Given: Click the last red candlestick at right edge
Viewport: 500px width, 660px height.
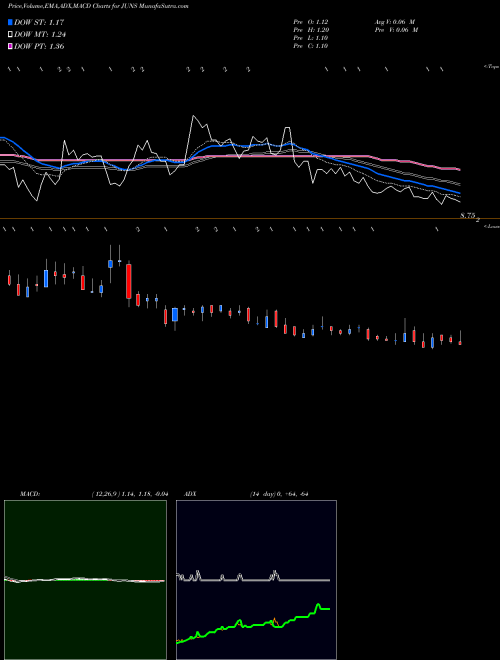Looking at the screenshot, I should [460, 343].
